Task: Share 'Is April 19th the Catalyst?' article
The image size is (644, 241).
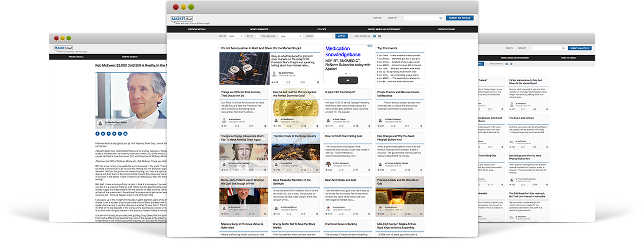Action: pos(369,126)
